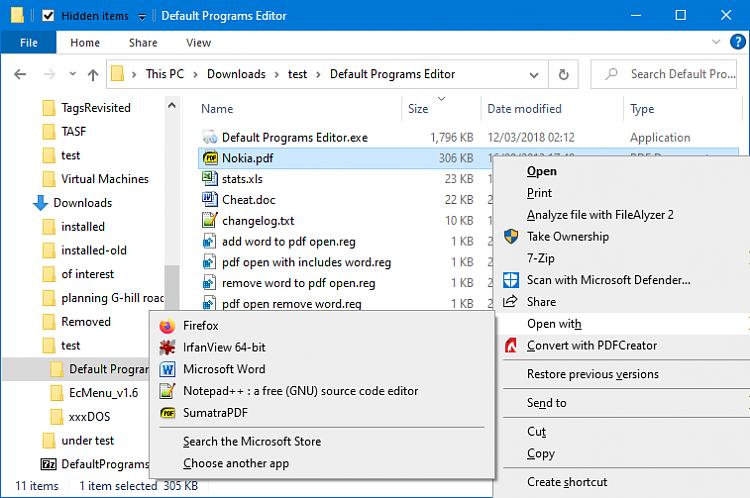Toggle the Hidden items checkbox
The image size is (750, 498).
point(48,16)
